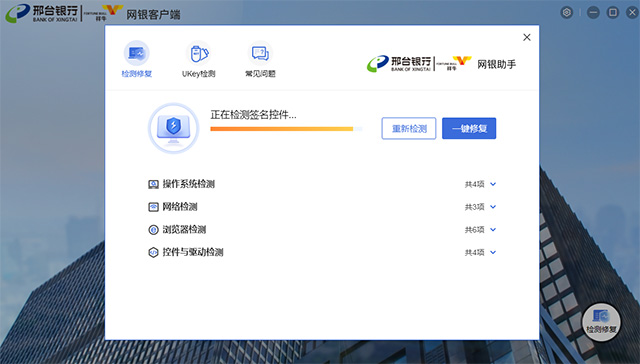Click the 操作系统检测 label
The width and height of the screenshot is (640, 364).
coord(189,184)
